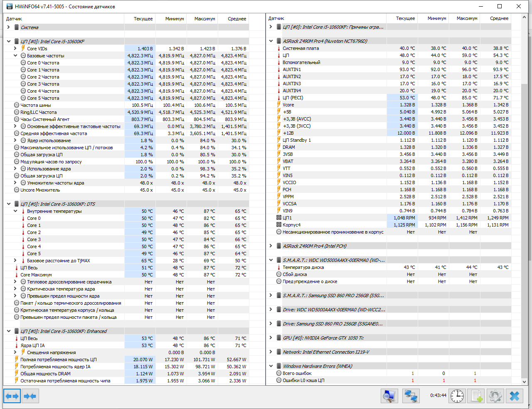
Task: Open the monitor with magnifier tool
Action: click(389, 396)
